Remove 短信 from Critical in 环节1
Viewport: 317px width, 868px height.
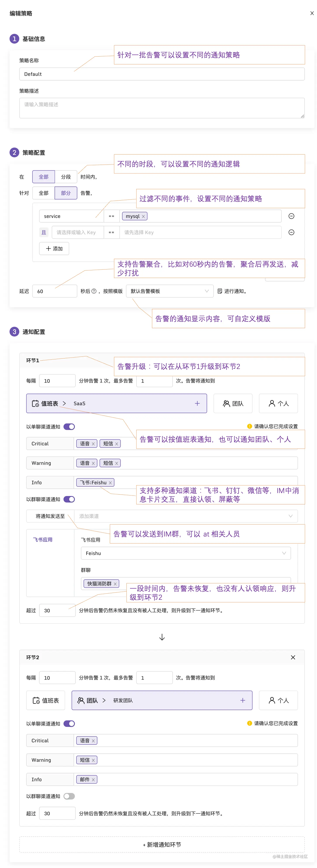[117, 444]
